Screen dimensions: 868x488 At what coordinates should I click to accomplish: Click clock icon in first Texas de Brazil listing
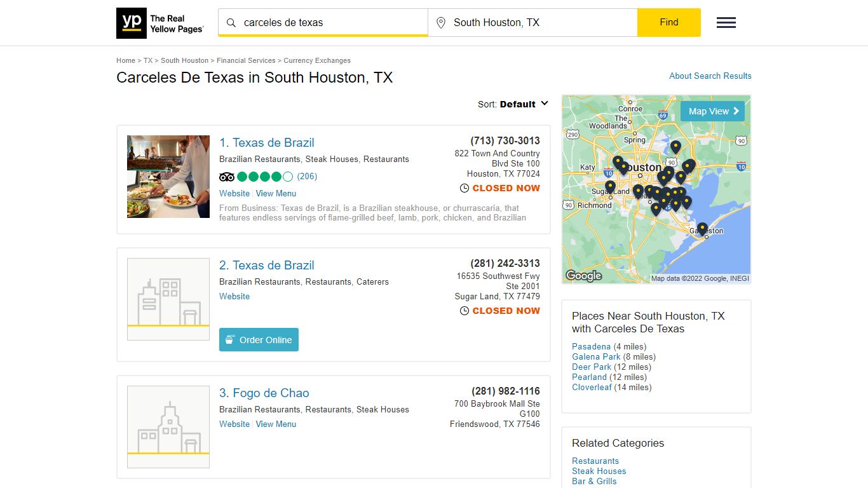[x=465, y=188]
